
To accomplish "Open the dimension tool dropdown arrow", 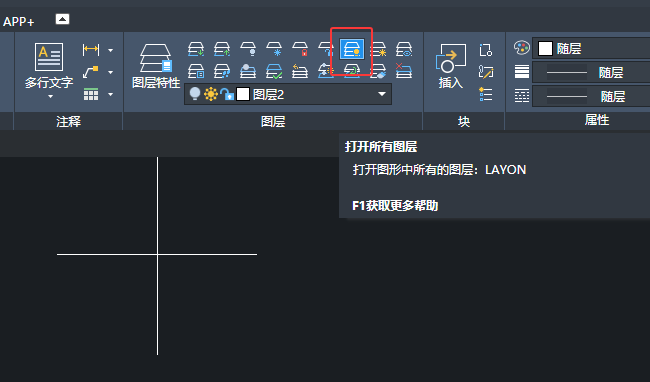I will [110, 51].
